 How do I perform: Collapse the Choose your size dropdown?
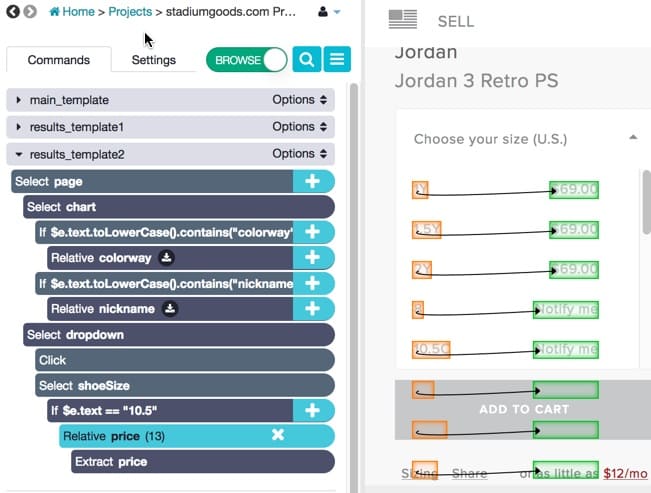click(x=633, y=137)
